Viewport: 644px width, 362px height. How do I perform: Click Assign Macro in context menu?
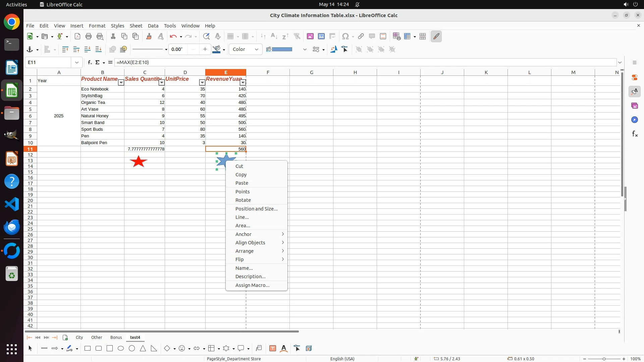click(x=252, y=285)
